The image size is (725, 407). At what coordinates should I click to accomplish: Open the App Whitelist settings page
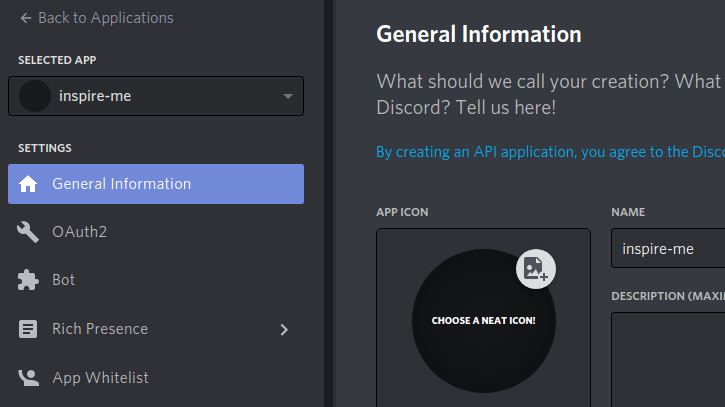100,378
